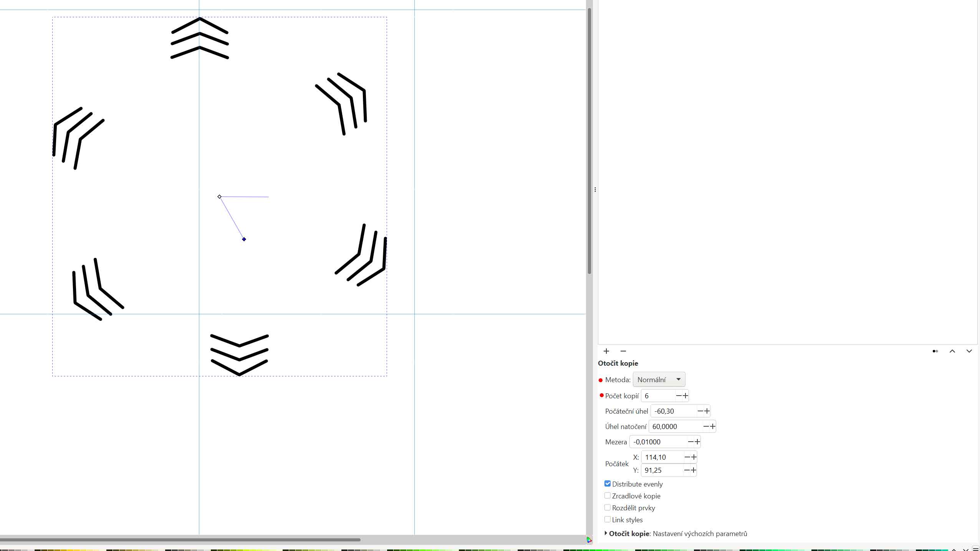
Task: Remove path effect with minus icon
Action: [623, 351]
